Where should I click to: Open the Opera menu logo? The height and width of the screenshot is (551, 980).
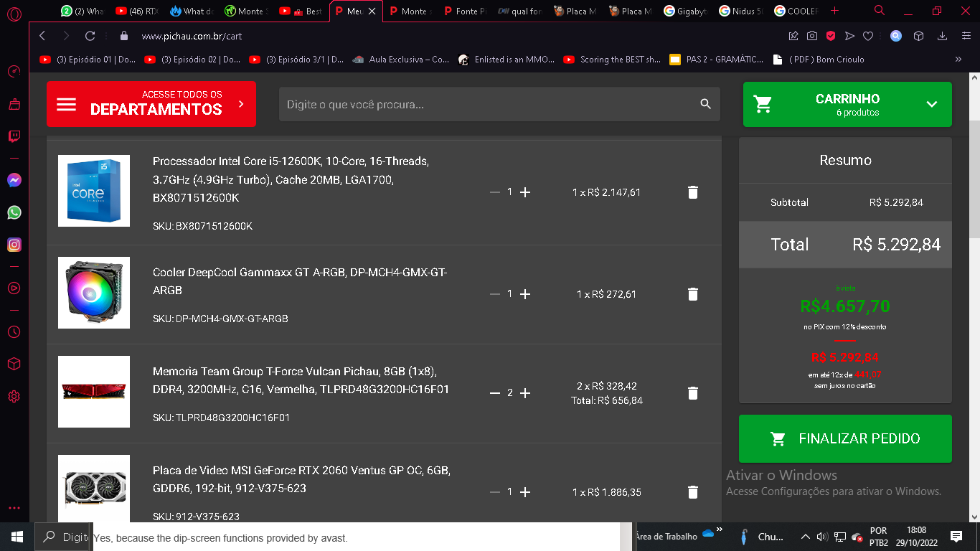coord(14,13)
